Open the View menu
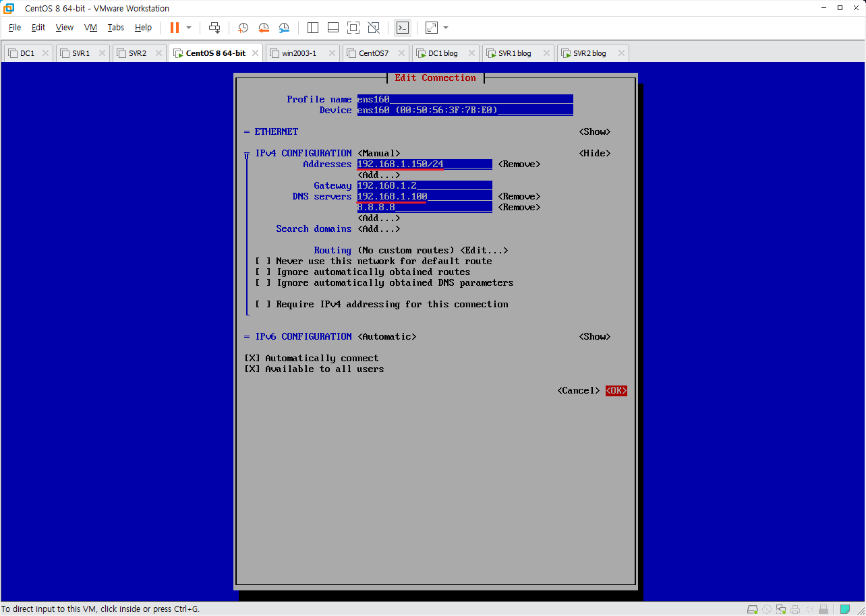This screenshot has width=866, height=616. pyautogui.click(x=65, y=28)
